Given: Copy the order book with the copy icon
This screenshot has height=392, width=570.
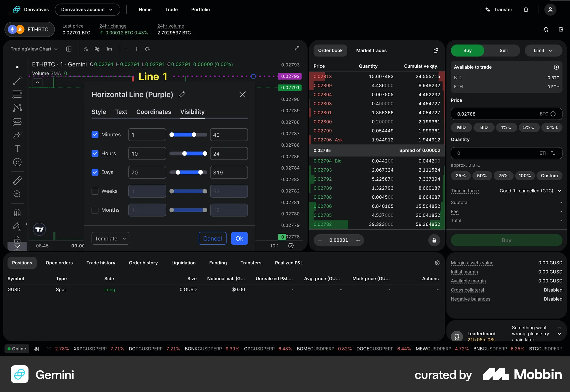Looking at the screenshot, I should (x=436, y=50).
